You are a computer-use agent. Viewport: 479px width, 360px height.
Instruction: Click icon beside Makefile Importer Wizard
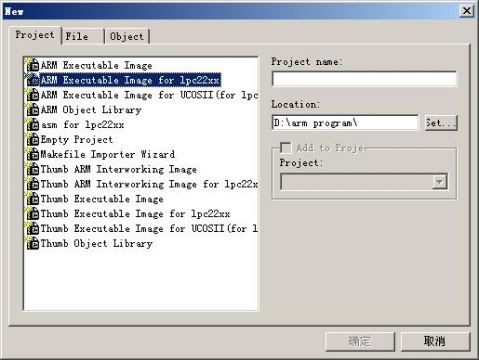point(32,154)
